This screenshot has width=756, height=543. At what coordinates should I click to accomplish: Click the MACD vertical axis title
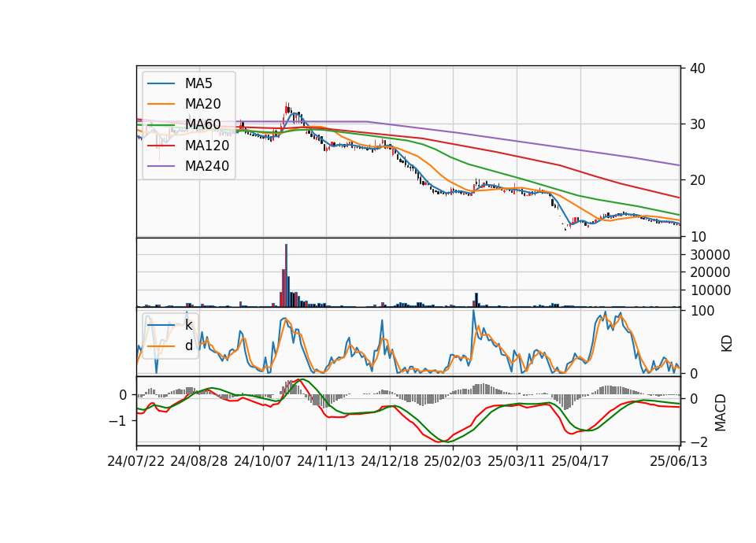tap(721, 412)
